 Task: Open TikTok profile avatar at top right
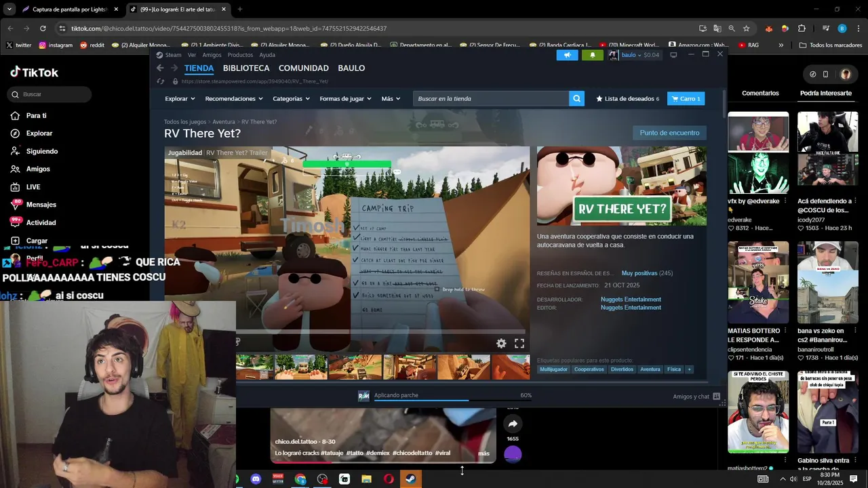tap(846, 75)
